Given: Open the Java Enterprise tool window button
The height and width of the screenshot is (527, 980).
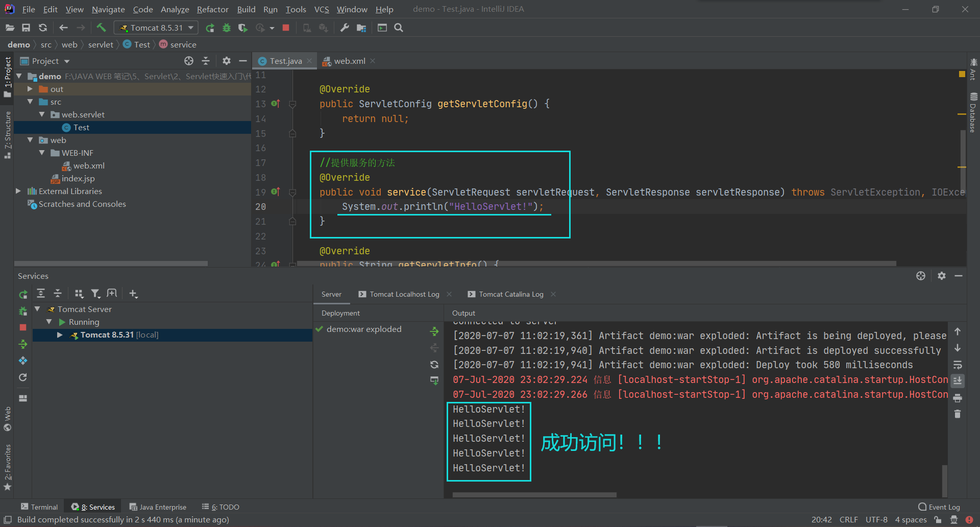Looking at the screenshot, I should (158, 507).
